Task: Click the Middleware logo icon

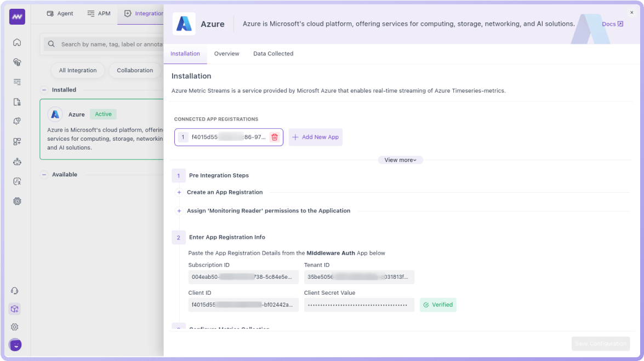Action: (17, 17)
